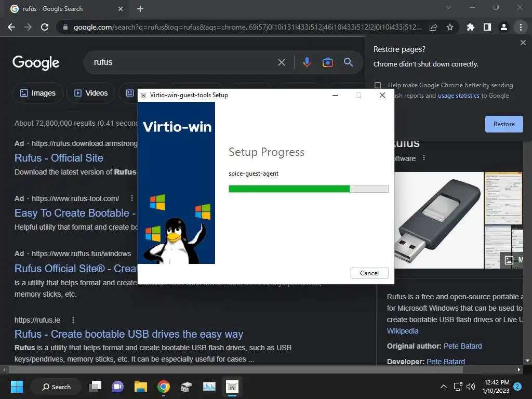532x399 pixels.
Task: Open the taskbar Search box
Action: [56, 387]
